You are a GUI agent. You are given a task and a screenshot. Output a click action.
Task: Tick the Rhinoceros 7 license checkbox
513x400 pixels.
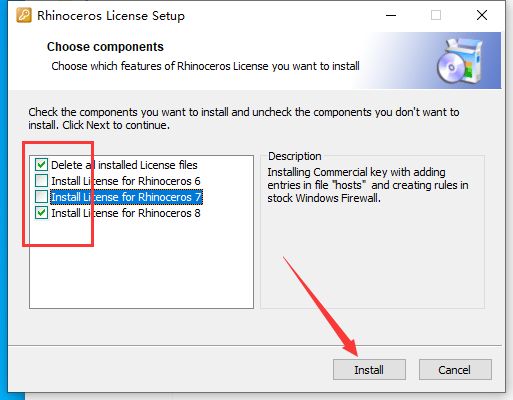coord(41,197)
